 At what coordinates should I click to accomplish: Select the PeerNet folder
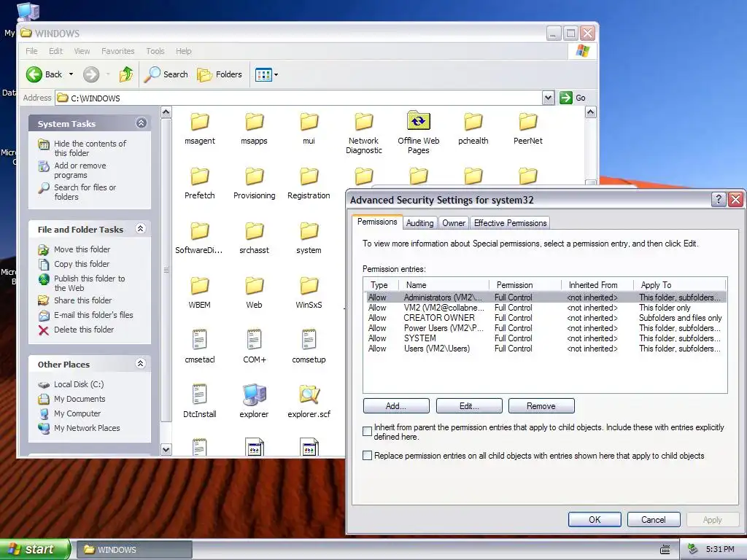tap(528, 128)
